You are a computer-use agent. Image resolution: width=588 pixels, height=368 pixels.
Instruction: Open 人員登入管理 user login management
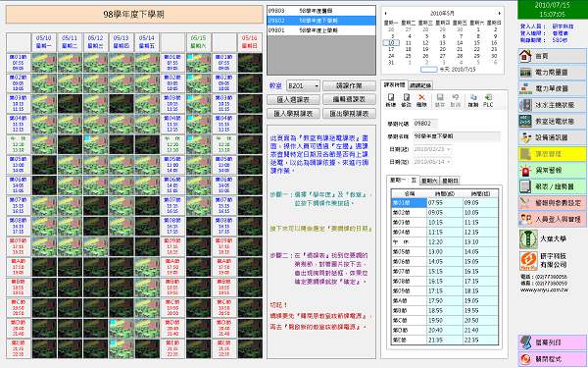552,219
